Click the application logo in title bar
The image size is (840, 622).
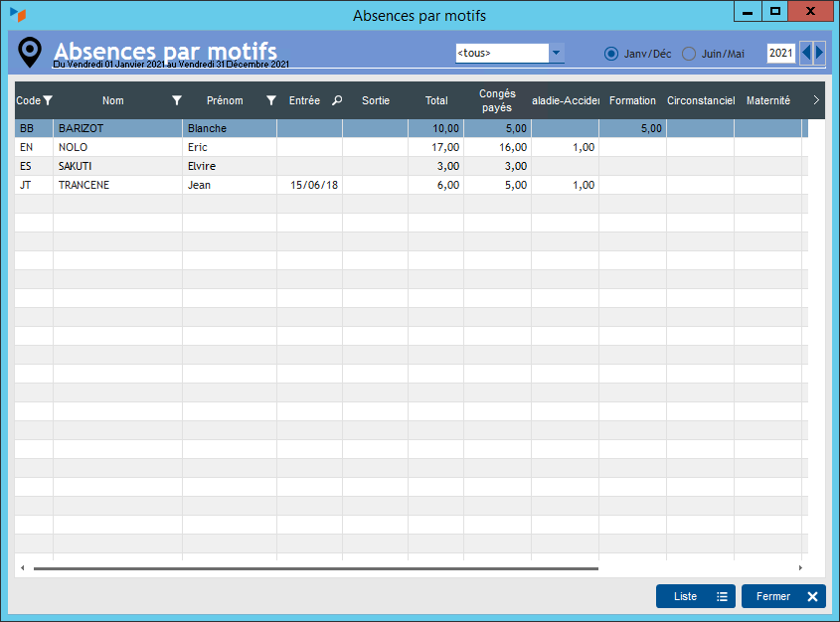pyautogui.click(x=17, y=15)
